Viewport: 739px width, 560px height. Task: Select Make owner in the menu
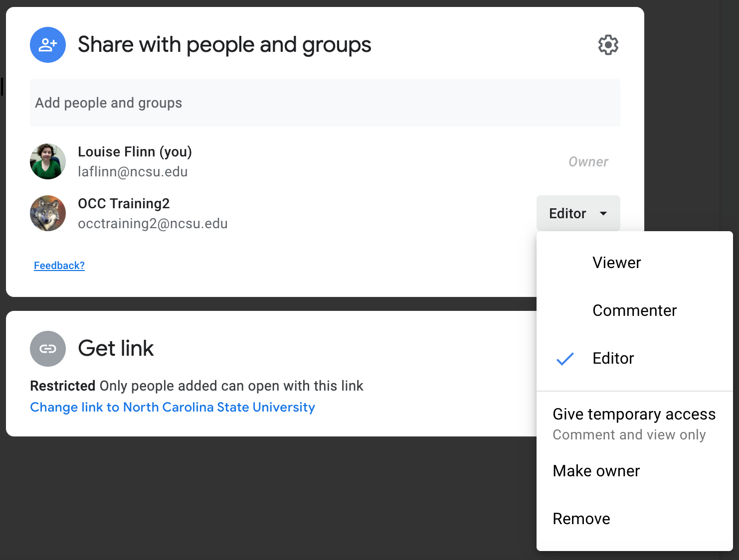point(596,471)
